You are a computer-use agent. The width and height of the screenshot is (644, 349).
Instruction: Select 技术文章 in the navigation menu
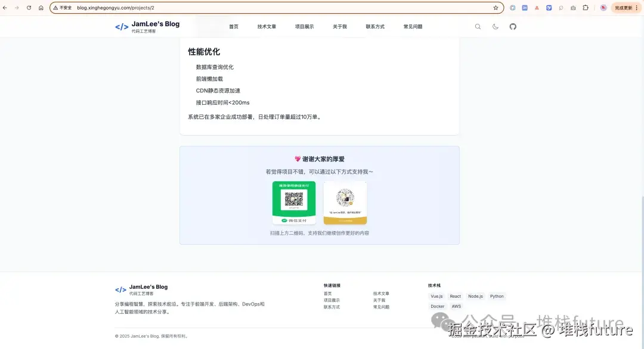pyautogui.click(x=267, y=26)
